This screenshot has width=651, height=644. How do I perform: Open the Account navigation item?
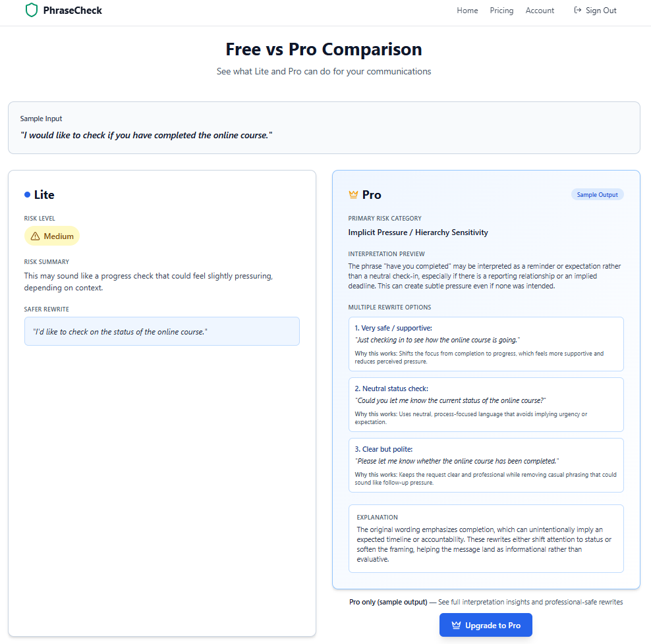point(540,10)
